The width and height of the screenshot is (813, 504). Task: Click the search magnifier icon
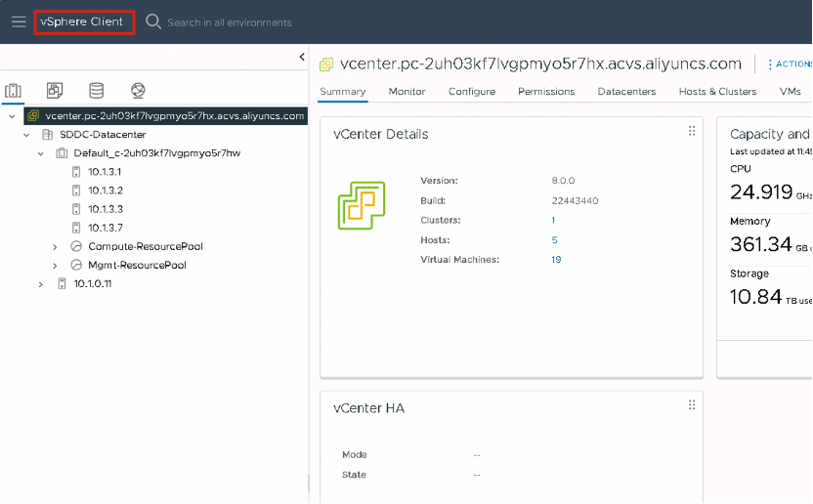153,21
